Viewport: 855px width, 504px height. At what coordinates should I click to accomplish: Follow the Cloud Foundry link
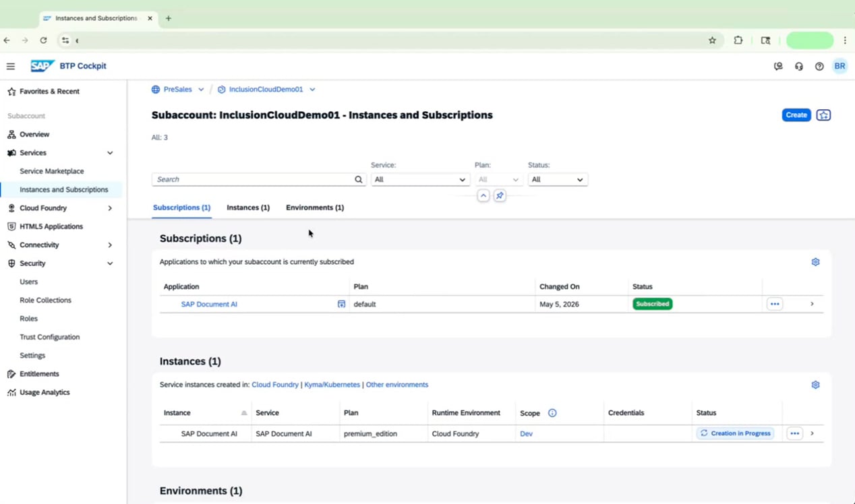(275, 385)
